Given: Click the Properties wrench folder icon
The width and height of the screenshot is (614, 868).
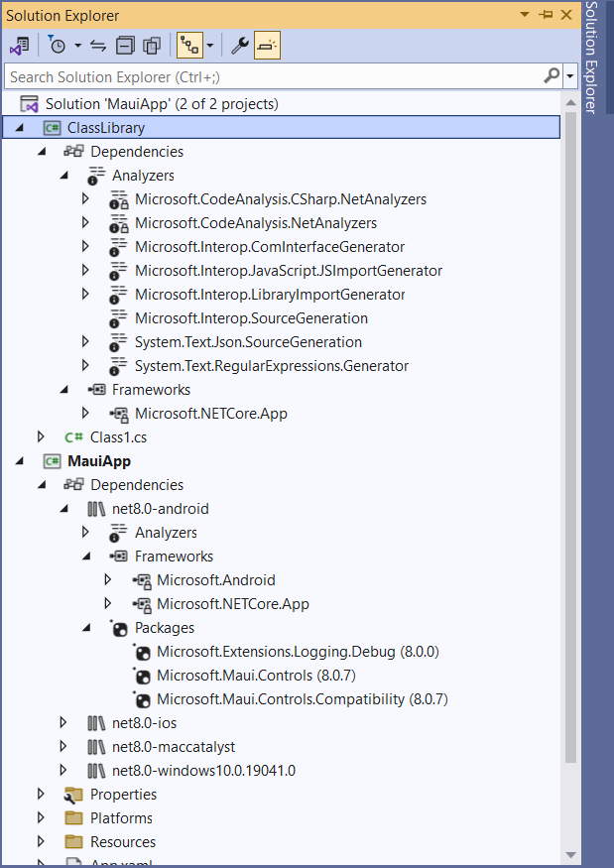Looking at the screenshot, I should pos(73,795).
